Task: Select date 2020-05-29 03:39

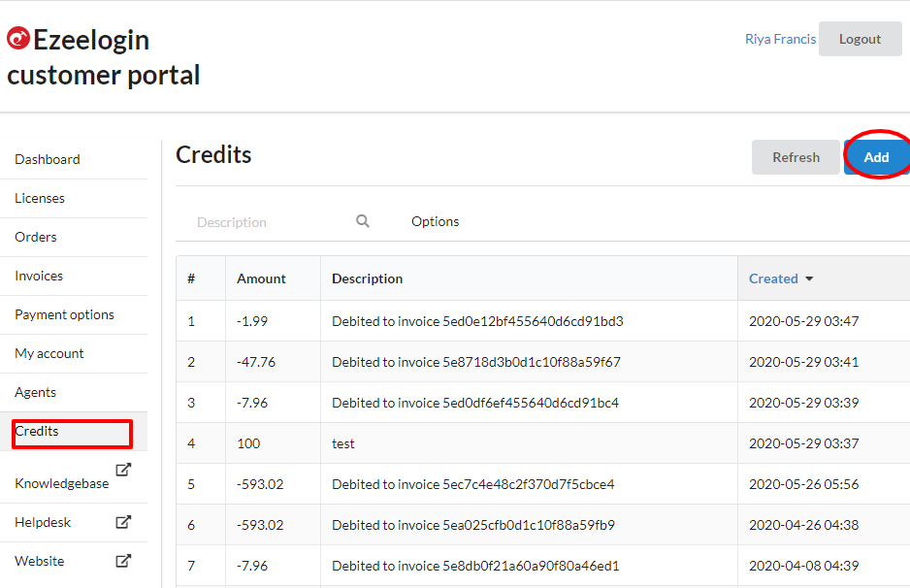Action: pos(804,403)
